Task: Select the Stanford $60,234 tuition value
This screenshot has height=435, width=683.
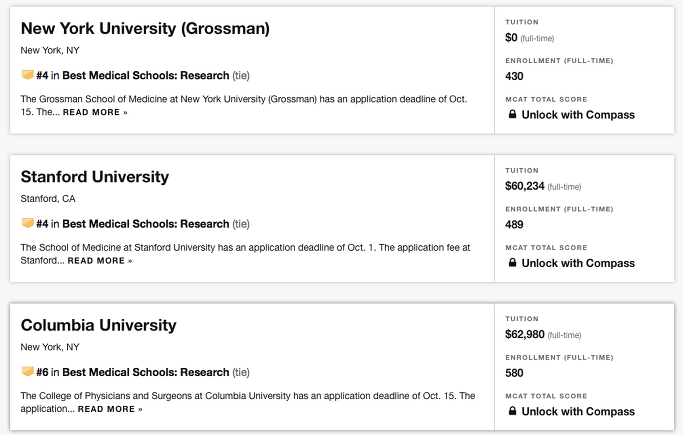Action: coord(524,186)
